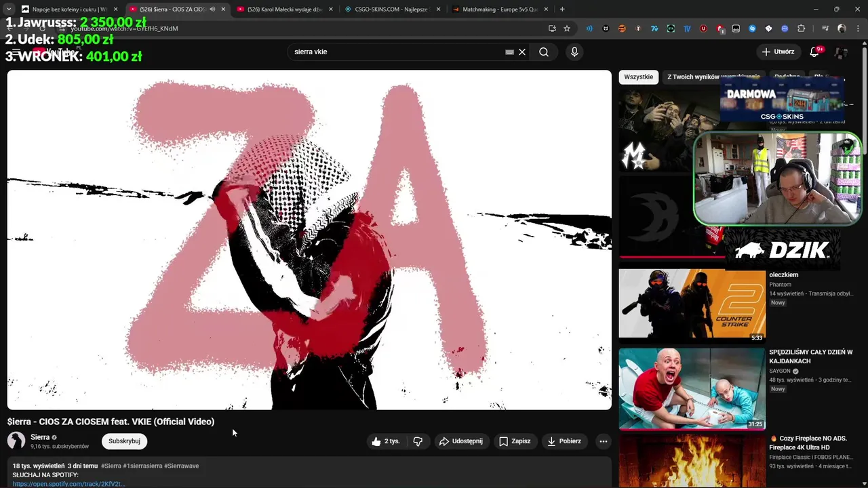The height and width of the screenshot is (488, 868).
Task: Select the 'Wszystkie' filter chip
Action: pyautogui.click(x=638, y=77)
